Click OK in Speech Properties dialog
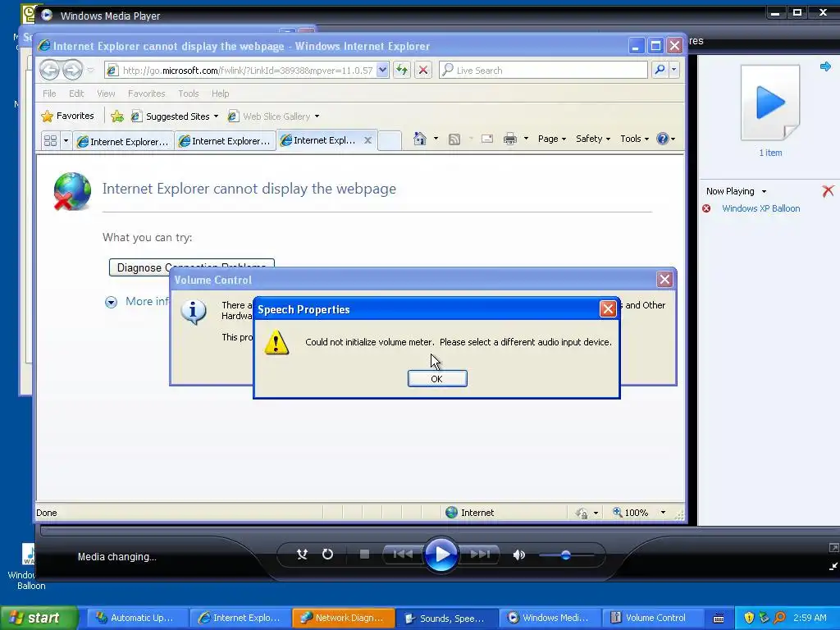 (x=437, y=379)
